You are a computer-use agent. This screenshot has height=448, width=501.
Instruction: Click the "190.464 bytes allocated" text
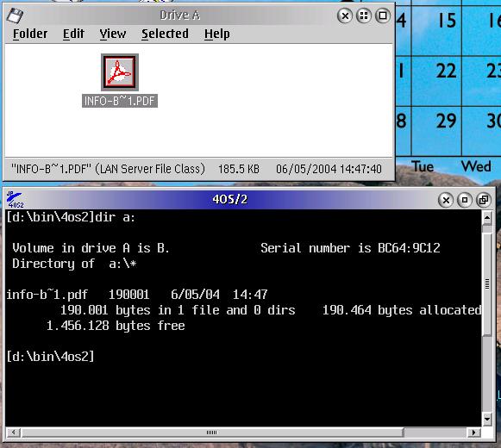[x=401, y=310]
